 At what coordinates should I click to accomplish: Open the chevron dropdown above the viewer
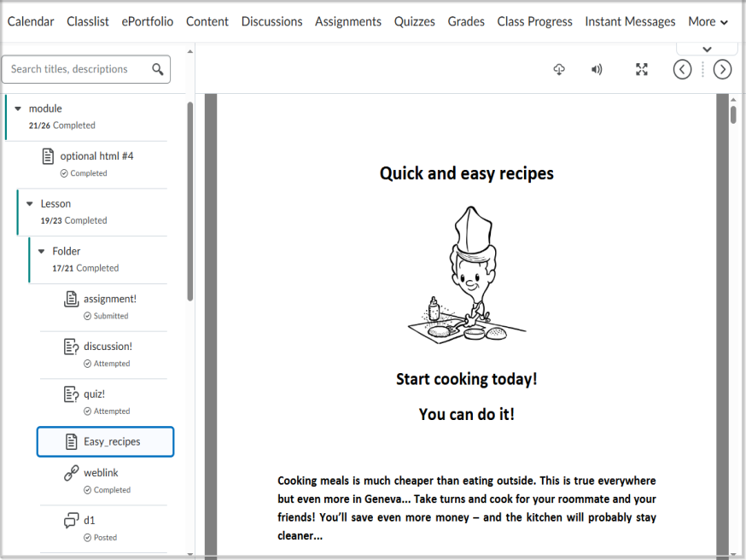(x=707, y=48)
